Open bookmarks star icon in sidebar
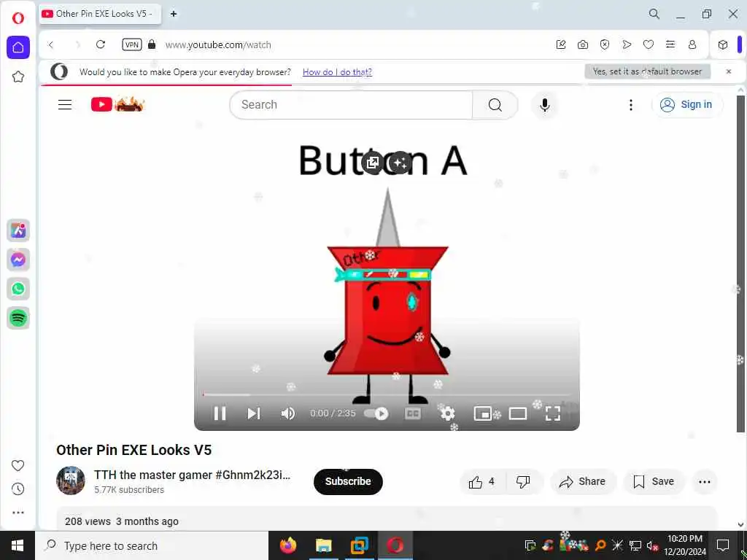This screenshot has height=560, width=747. coord(18,77)
